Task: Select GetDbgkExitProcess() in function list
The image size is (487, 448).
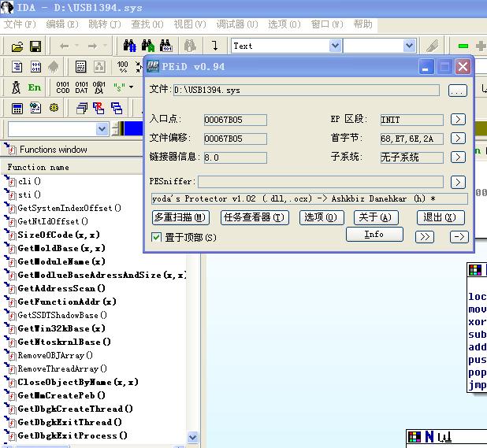Action: 72,435
